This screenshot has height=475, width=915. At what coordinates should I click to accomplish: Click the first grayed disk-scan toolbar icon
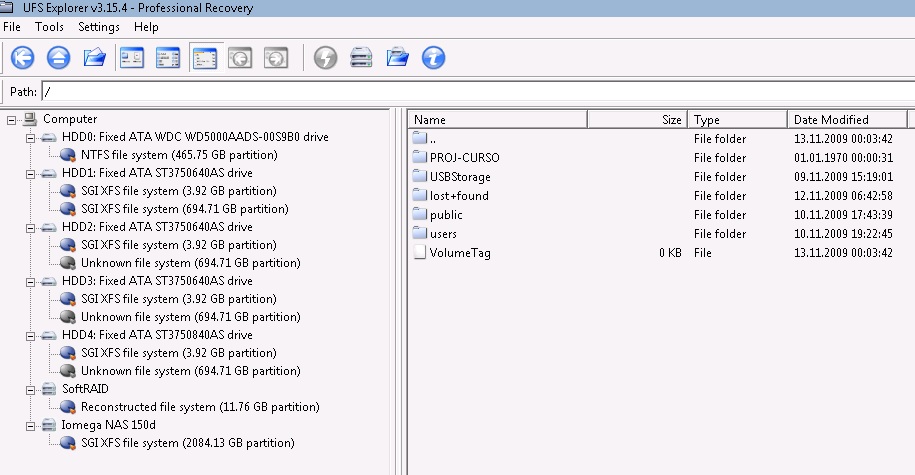pos(240,58)
